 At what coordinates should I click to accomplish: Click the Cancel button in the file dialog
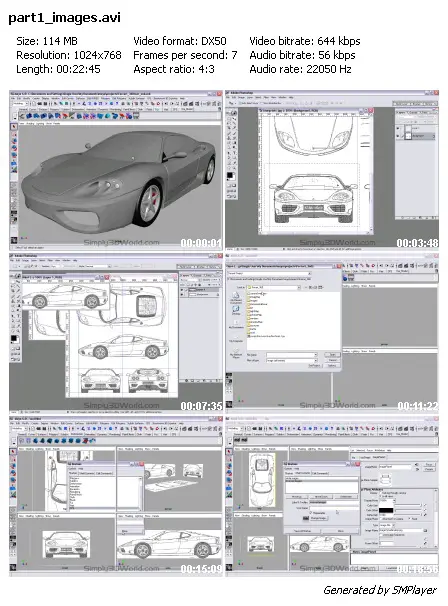332,360
